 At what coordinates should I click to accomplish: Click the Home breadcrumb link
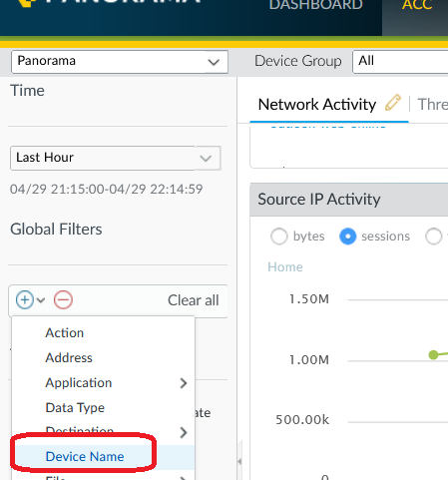[285, 267]
